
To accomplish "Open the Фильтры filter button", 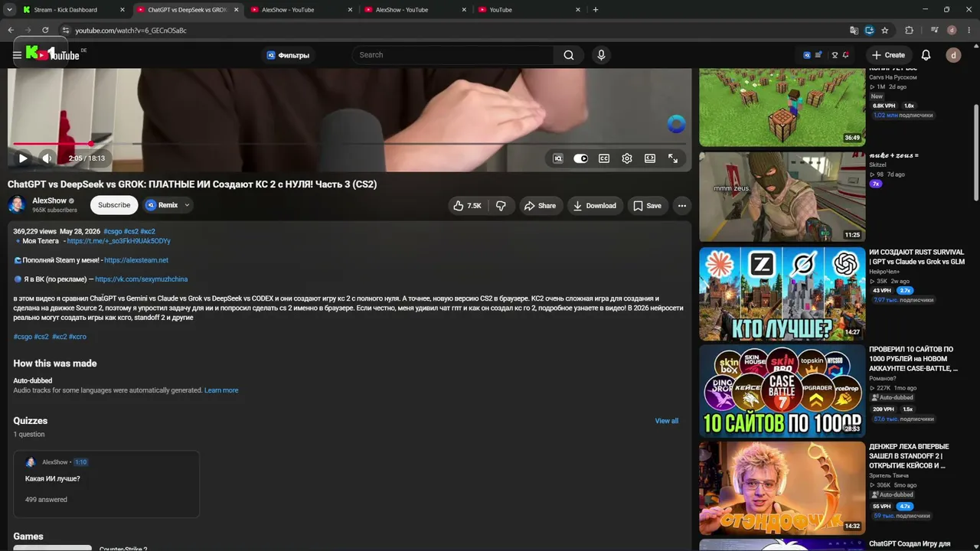I will click(288, 55).
